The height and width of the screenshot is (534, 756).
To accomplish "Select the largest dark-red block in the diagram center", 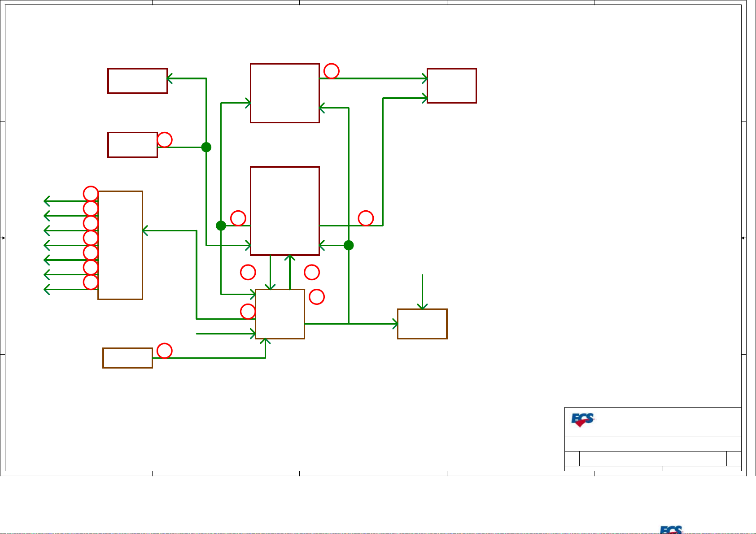I will click(x=285, y=211).
